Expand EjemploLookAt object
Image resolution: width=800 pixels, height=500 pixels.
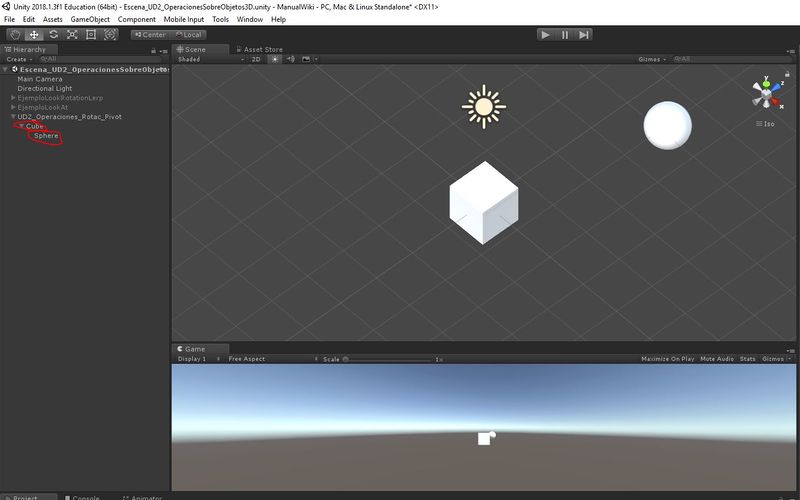(13, 107)
